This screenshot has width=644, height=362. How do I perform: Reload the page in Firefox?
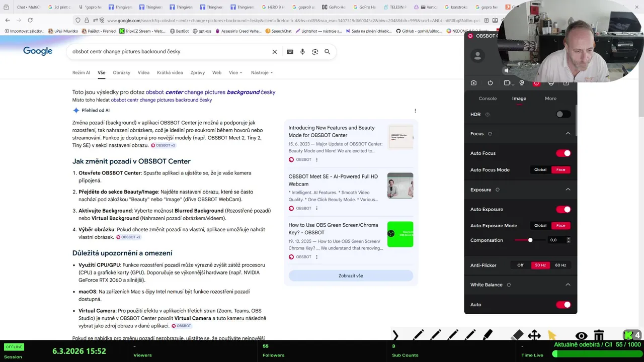tap(30, 20)
